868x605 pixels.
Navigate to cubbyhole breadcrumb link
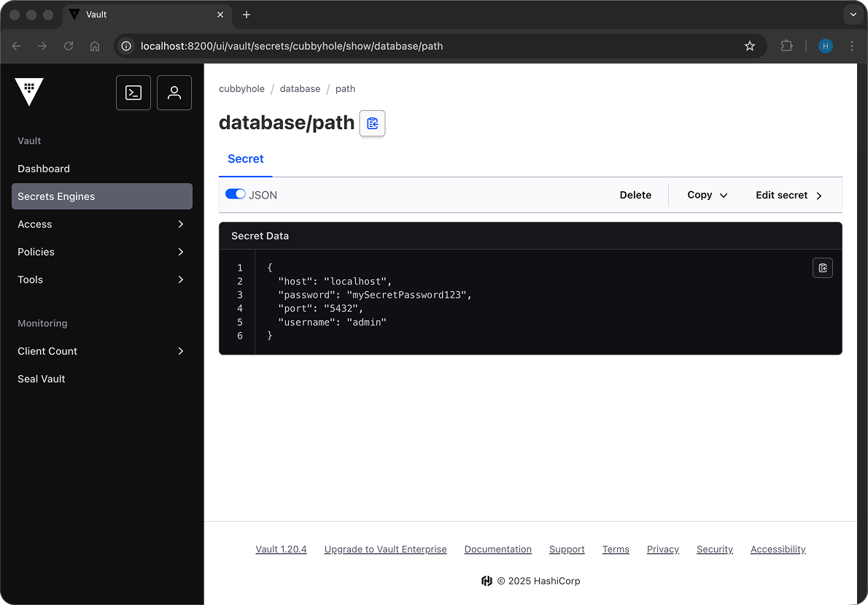tap(241, 88)
